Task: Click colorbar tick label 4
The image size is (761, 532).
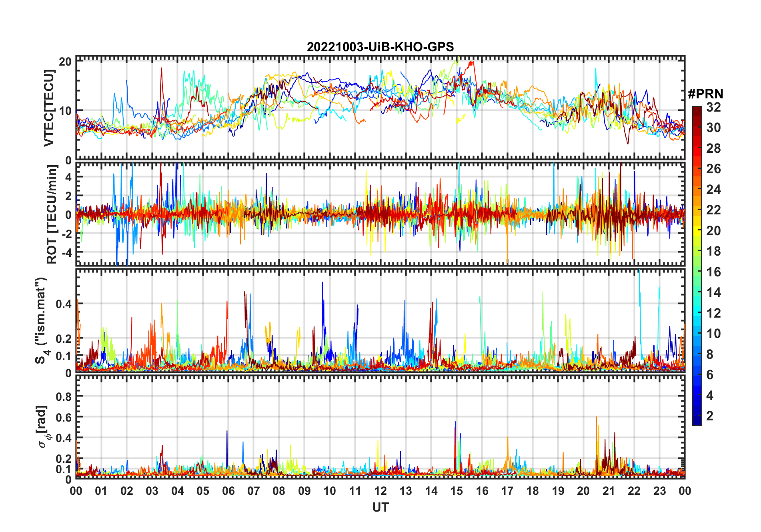Action: click(x=710, y=396)
